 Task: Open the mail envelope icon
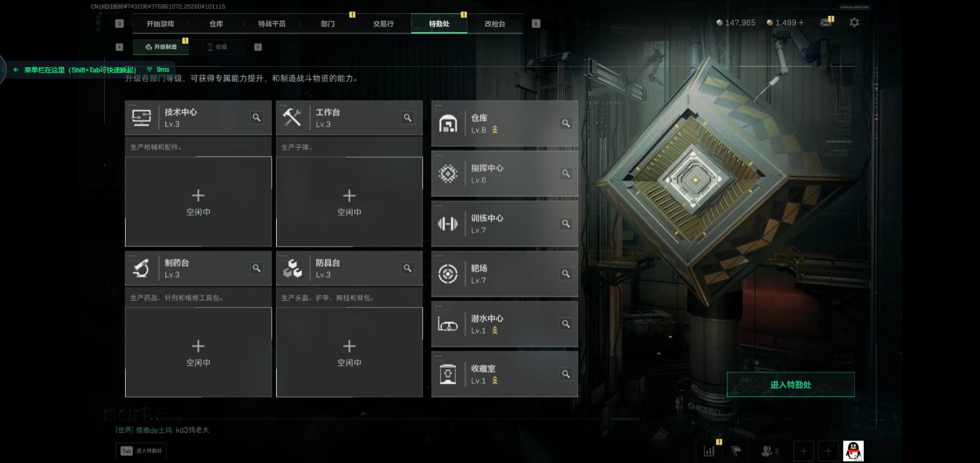point(826,23)
